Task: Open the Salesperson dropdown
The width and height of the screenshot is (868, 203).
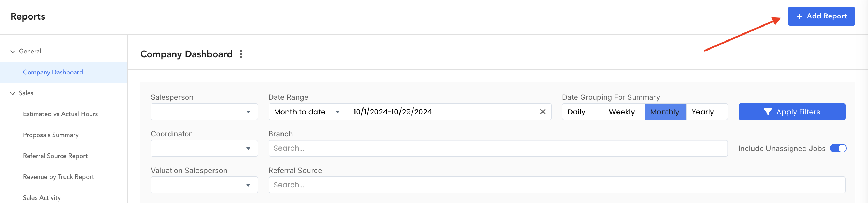Action: (204, 112)
